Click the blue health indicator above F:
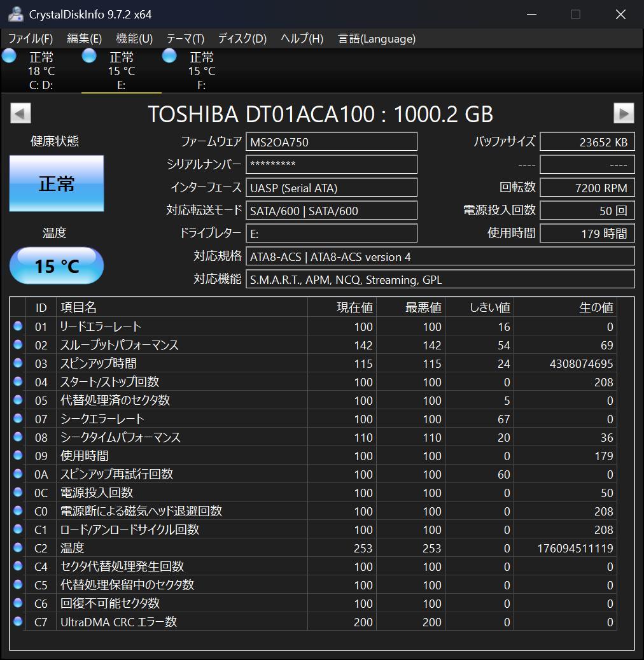644x660 pixels. click(169, 56)
